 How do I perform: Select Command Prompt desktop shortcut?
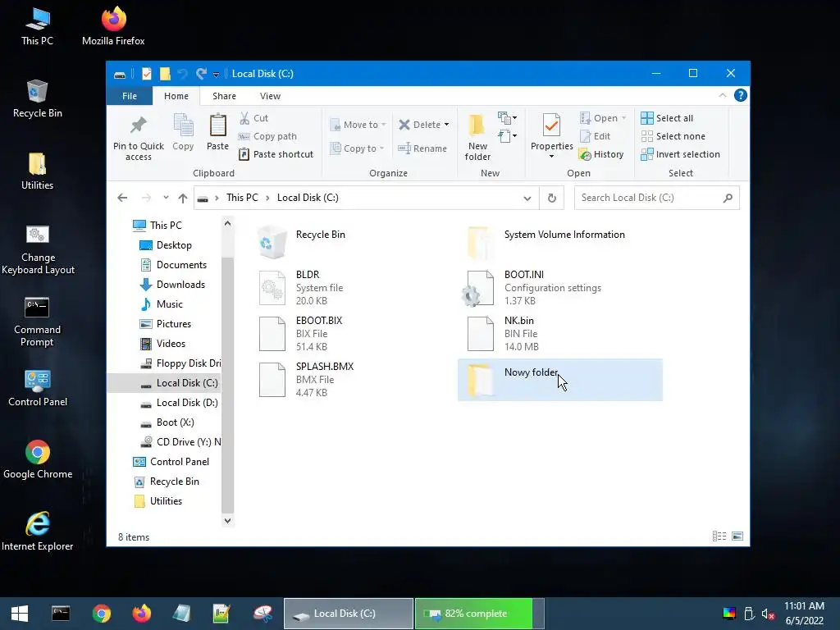point(37,322)
